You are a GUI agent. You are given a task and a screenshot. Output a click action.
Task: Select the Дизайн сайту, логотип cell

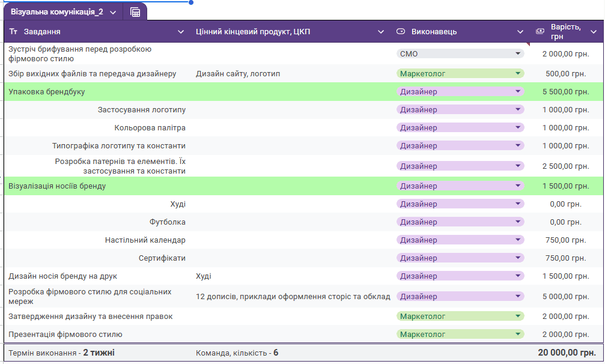(292, 73)
